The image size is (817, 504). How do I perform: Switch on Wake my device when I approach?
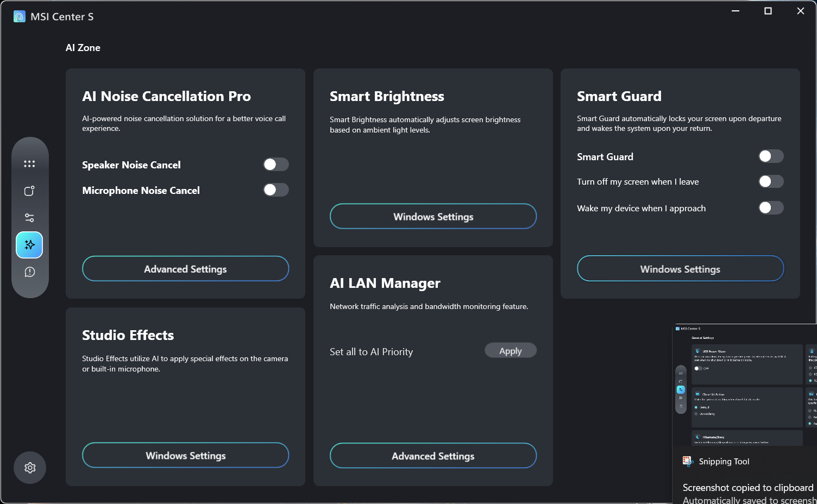tap(771, 208)
